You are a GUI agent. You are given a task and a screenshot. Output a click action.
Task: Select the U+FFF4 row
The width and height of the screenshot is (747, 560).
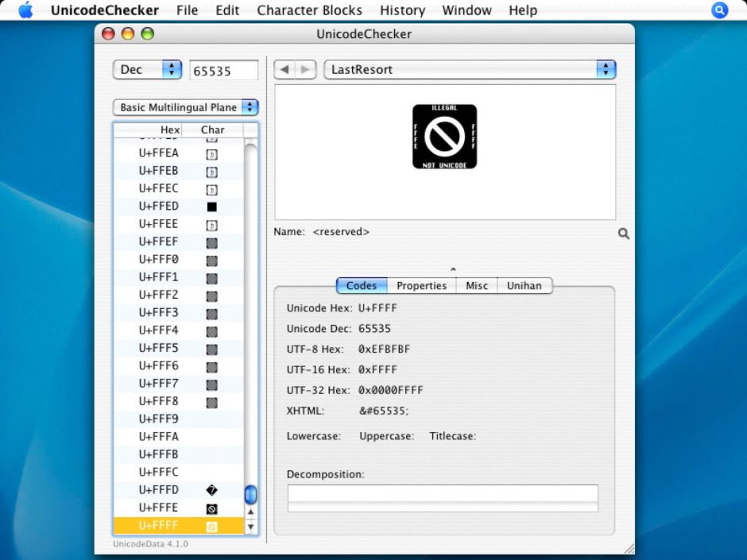click(179, 330)
